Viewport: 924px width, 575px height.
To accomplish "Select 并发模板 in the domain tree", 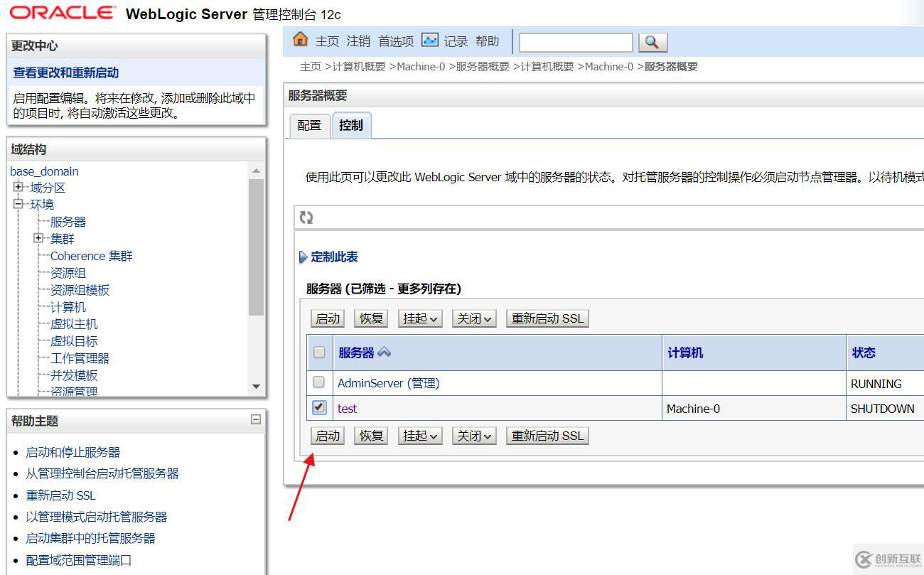I will point(74,375).
